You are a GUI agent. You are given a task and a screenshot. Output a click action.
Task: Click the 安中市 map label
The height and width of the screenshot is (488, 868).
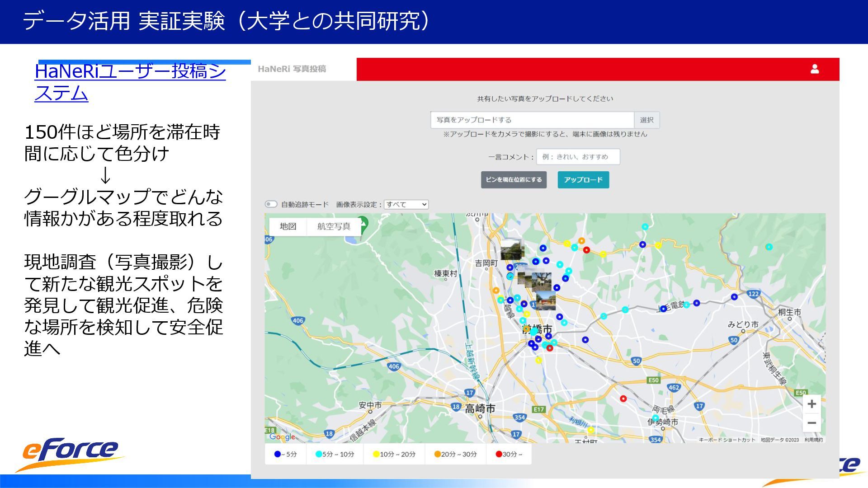pos(370,405)
